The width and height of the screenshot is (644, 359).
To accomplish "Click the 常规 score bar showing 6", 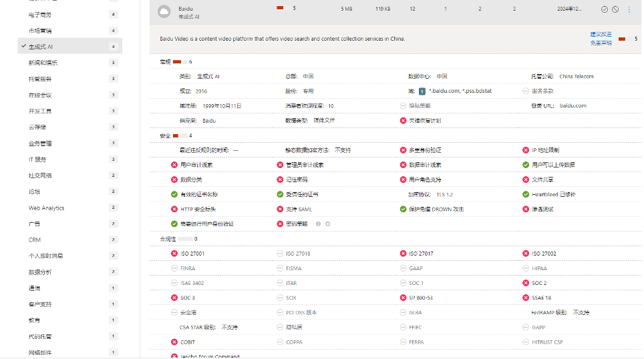I will [x=180, y=62].
